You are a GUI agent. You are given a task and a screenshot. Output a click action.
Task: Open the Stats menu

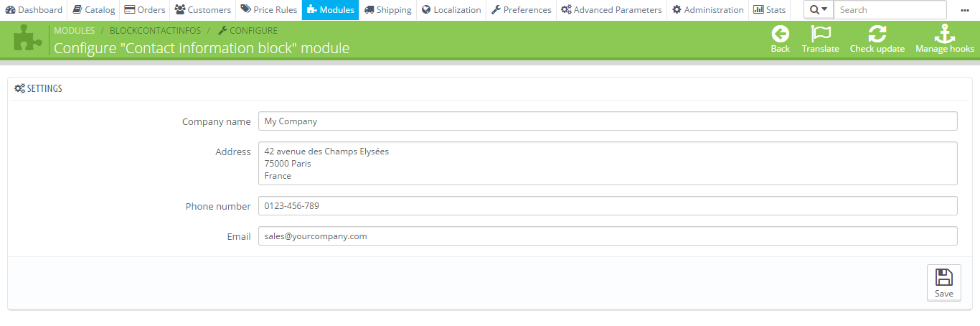click(769, 10)
